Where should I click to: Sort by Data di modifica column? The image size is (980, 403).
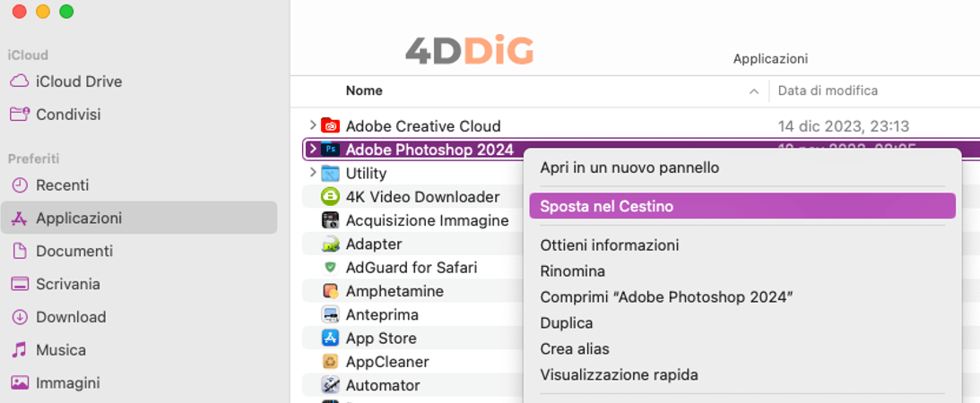click(828, 91)
